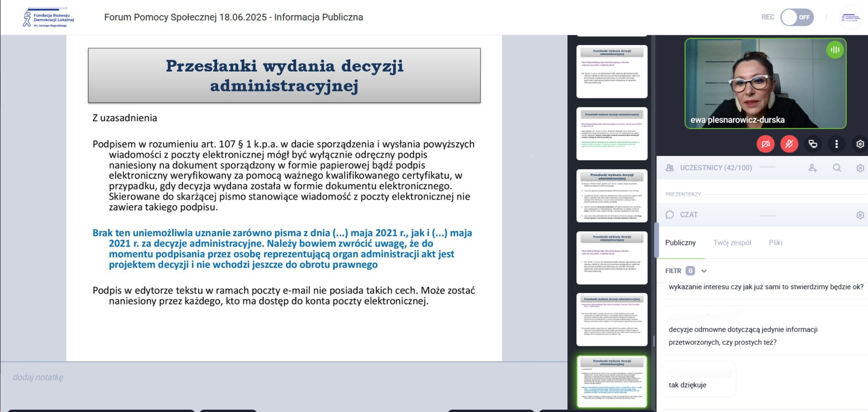Viewport: 868px width, 412px height.
Task: Select the fourth slide thumbnail
Action: click(x=612, y=258)
